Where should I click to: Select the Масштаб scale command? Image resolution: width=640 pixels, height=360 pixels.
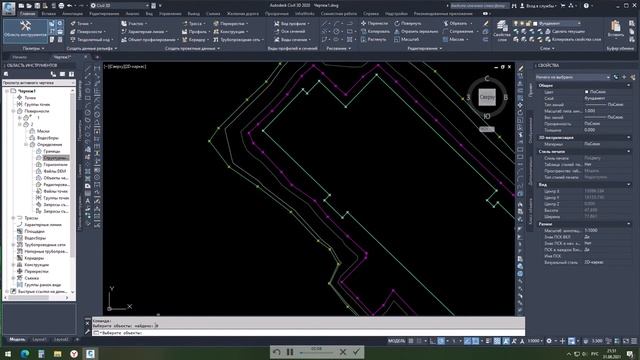click(x=407, y=40)
